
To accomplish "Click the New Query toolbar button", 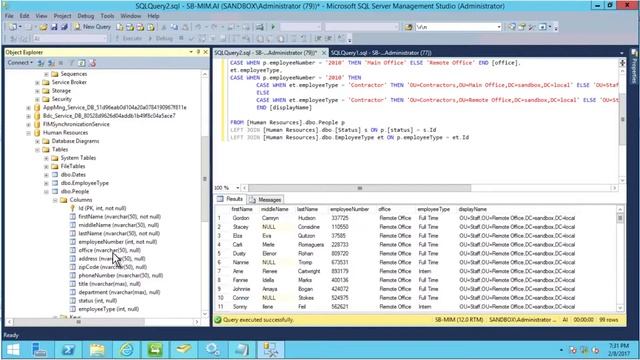I will pos(93,27).
